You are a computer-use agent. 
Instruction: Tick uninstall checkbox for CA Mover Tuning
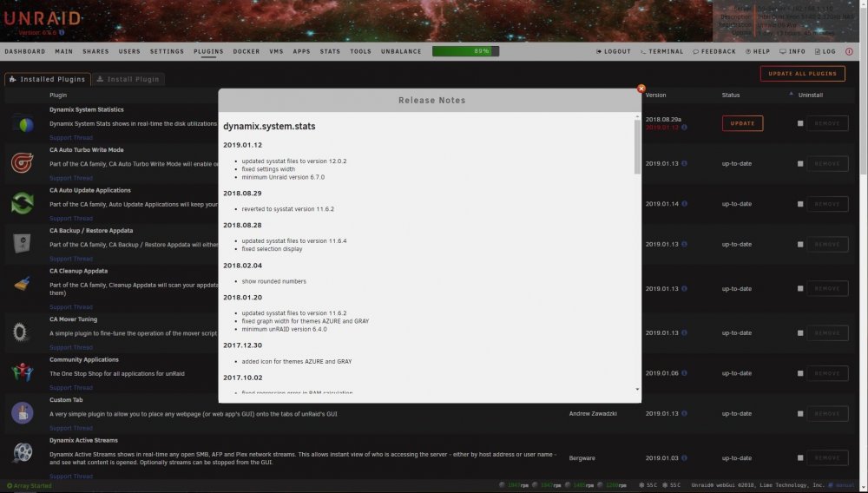[800, 333]
